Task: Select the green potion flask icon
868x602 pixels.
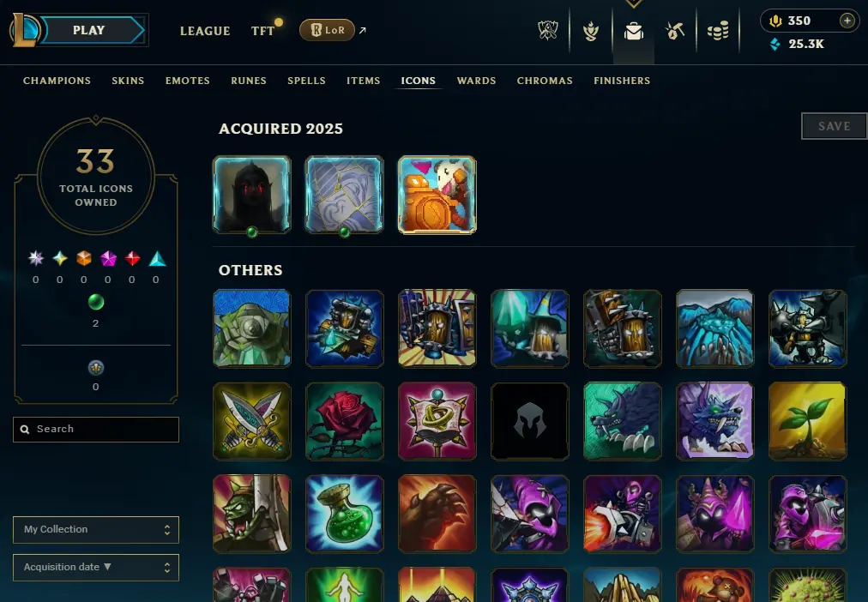Action: pos(344,514)
